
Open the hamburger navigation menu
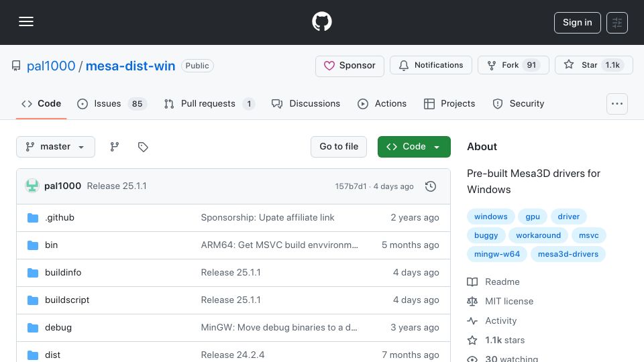click(x=26, y=21)
